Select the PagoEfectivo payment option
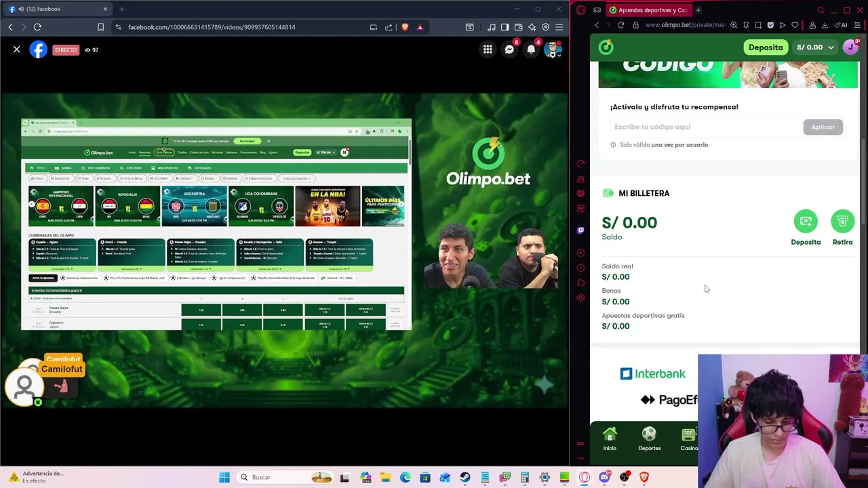The image size is (868, 488). click(669, 400)
